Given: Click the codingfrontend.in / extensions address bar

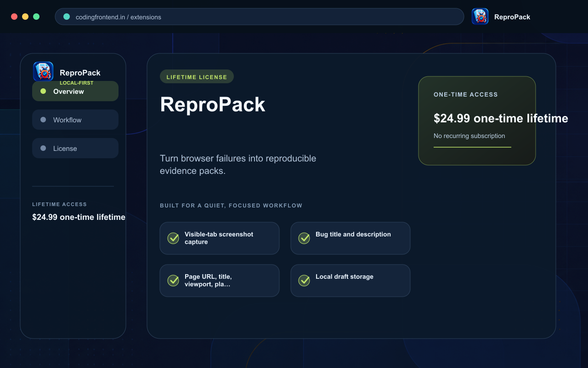Looking at the screenshot, I should [260, 17].
